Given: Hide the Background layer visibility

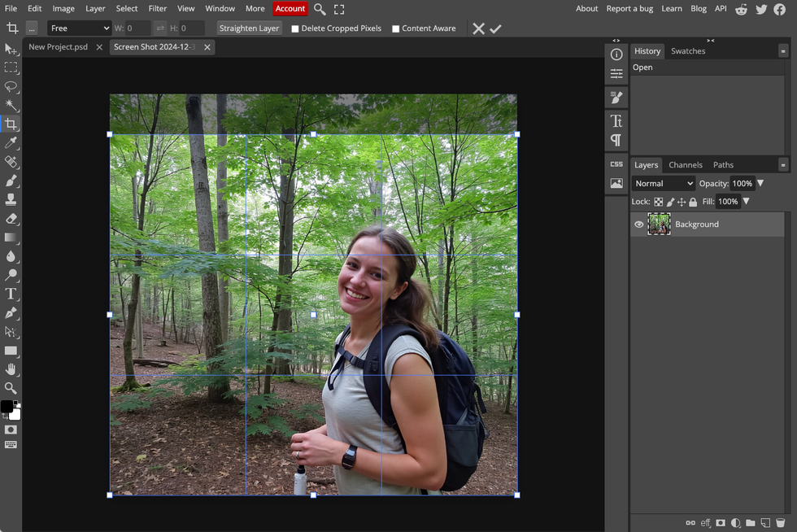Looking at the screenshot, I should 639,225.
